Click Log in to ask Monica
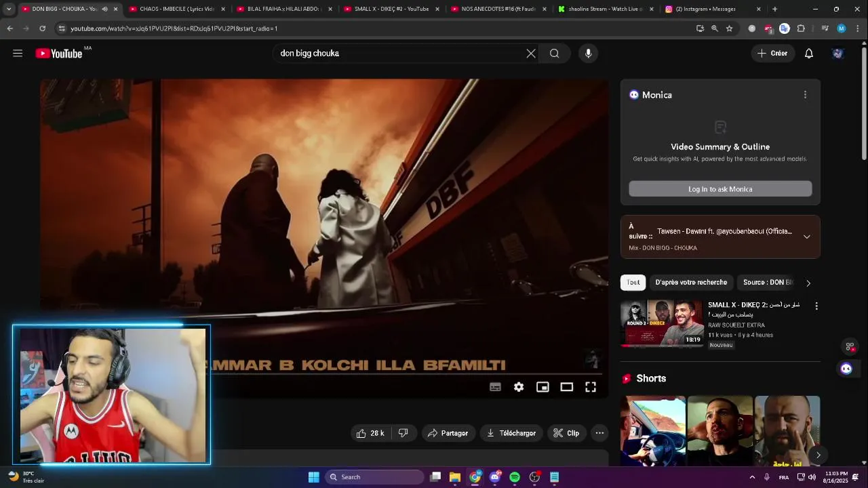868x488 pixels. (720, 189)
